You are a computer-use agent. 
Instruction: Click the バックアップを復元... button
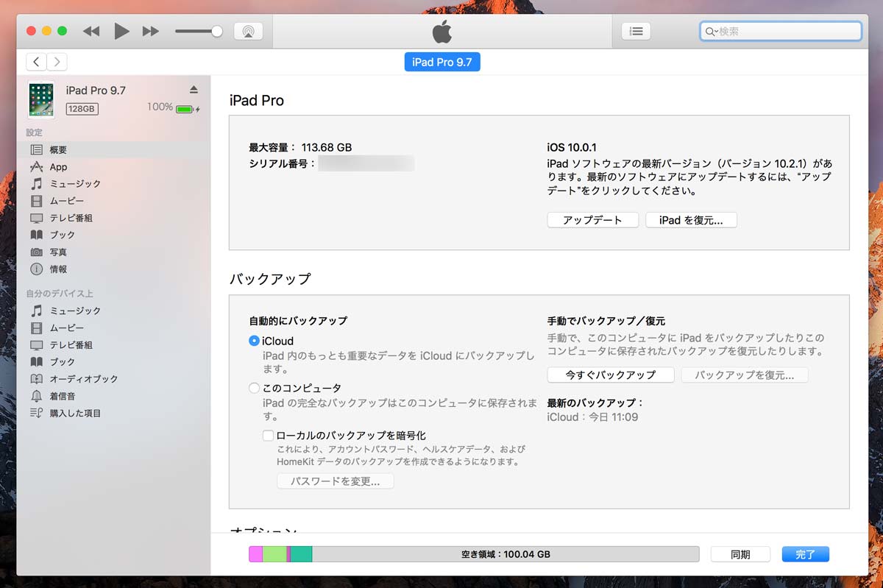click(x=745, y=375)
